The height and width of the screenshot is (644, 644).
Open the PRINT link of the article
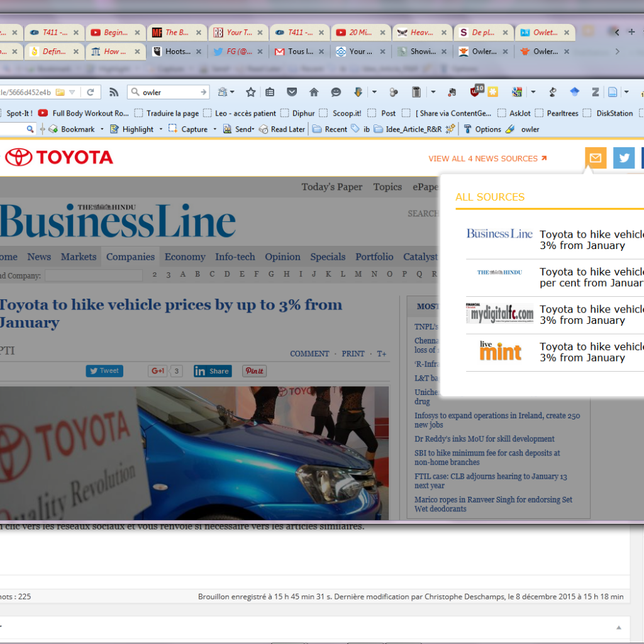353,353
